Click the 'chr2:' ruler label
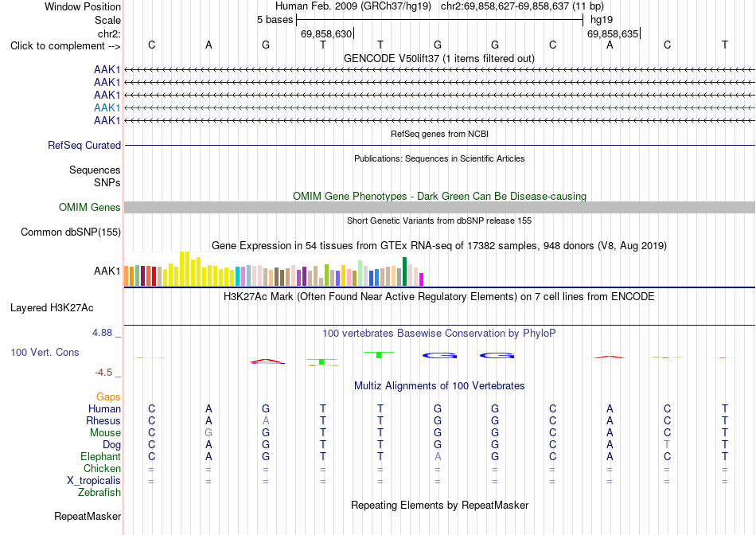Viewport: 756px width, 535px height. (110, 33)
